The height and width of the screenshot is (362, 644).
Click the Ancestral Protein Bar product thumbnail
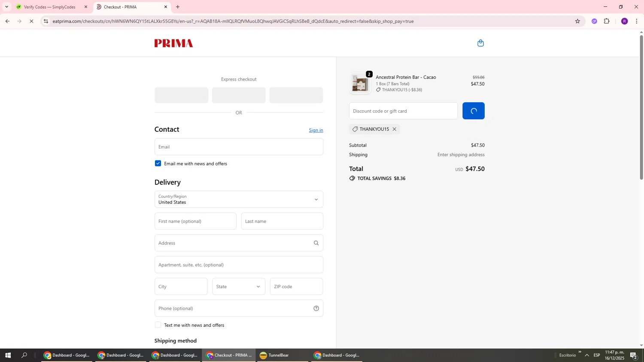click(360, 83)
